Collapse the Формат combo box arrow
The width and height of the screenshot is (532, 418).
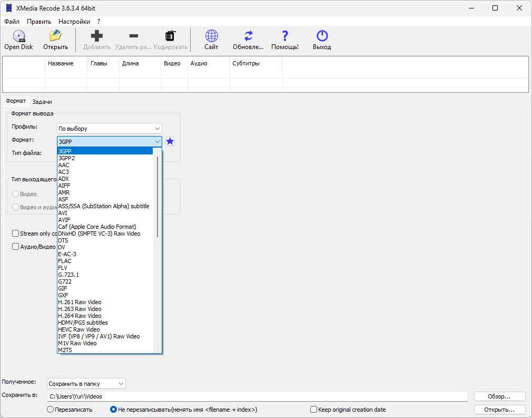click(157, 142)
